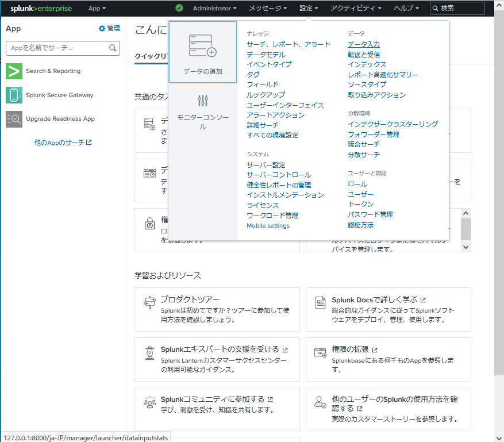
Task: Click the green health status checkmark icon
Action: point(179,8)
